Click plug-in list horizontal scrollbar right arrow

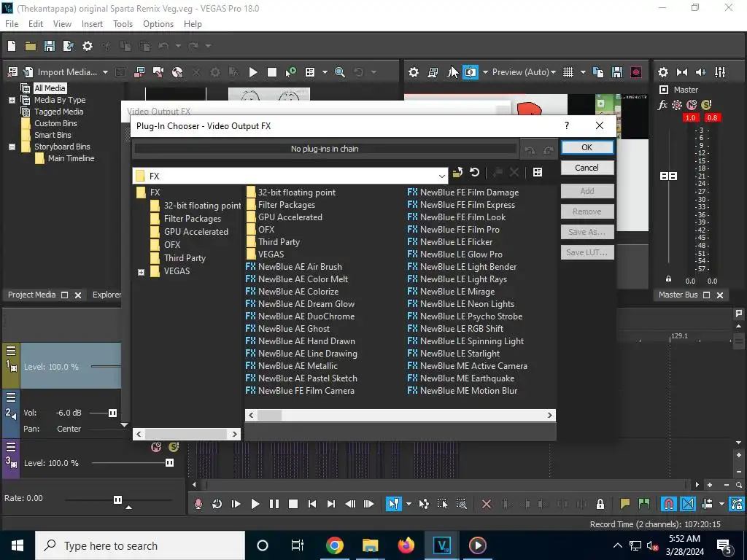coord(550,415)
